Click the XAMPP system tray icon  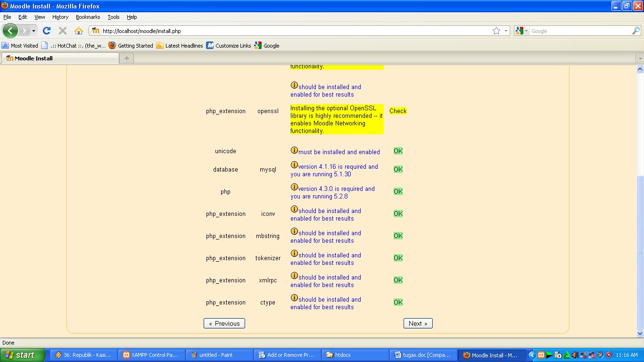[541, 355]
